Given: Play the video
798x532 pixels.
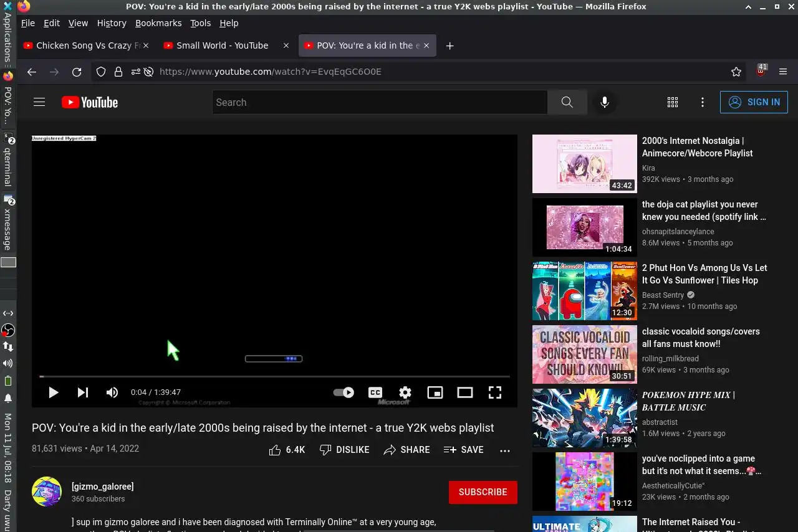Looking at the screenshot, I should pyautogui.click(x=54, y=392).
